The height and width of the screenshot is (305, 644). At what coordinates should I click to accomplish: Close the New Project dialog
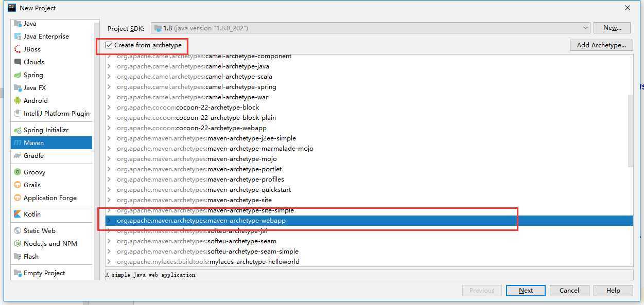628,8
